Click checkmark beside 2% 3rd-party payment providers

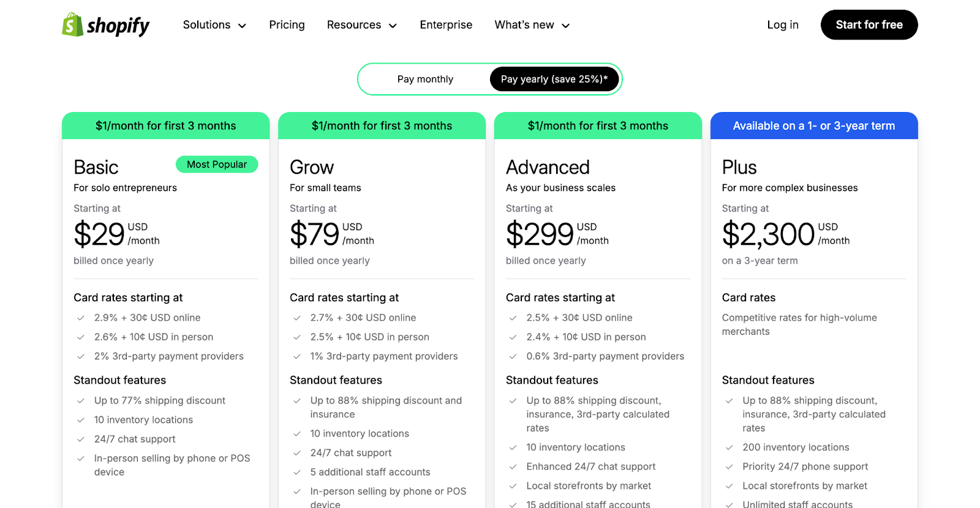80,356
